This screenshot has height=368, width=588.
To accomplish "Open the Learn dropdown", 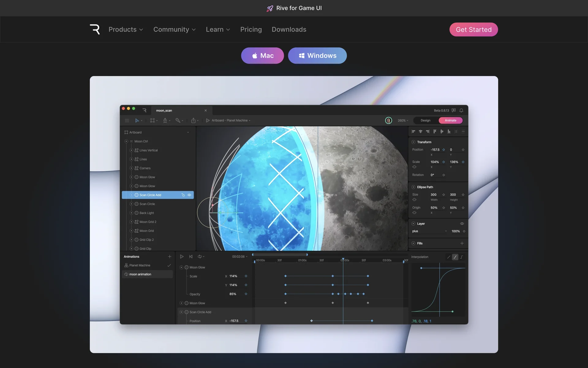I will pos(218,29).
